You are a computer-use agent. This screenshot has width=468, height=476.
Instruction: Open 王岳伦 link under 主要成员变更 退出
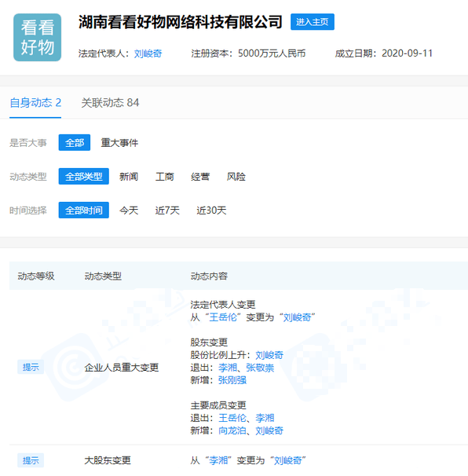point(232,418)
